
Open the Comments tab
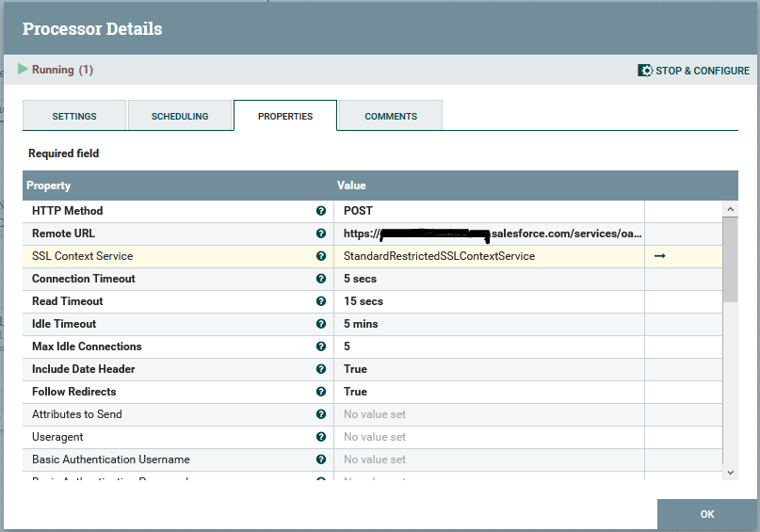click(x=391, y=116)
